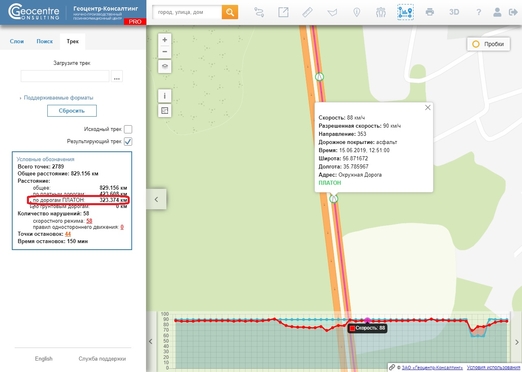
Task: Step the speed chart left
Action: (x=151, y=342)
